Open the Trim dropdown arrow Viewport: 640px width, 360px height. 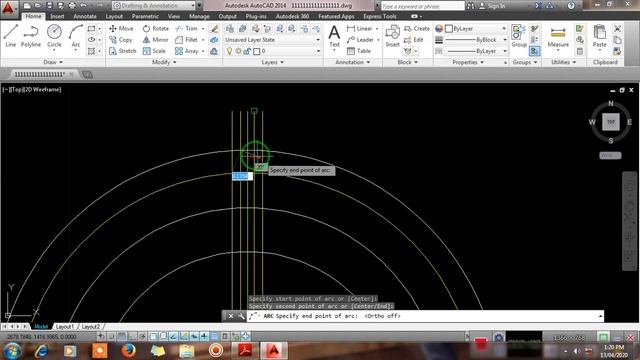[203, 29]
